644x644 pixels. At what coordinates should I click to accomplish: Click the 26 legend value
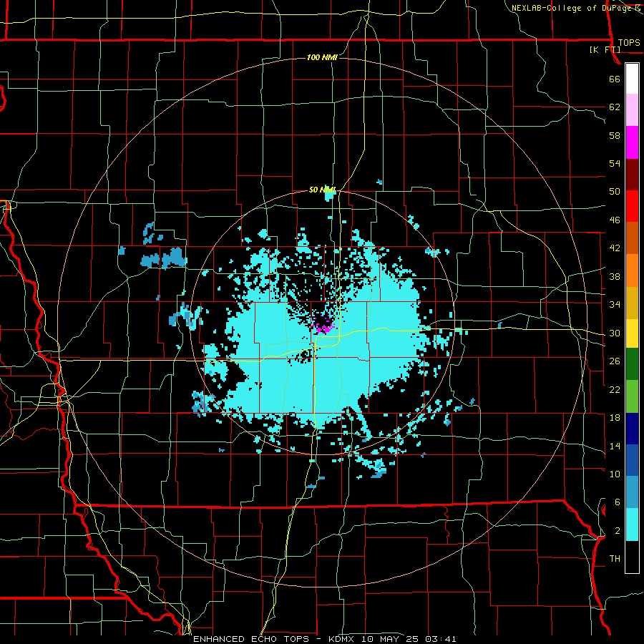point(615,361)
